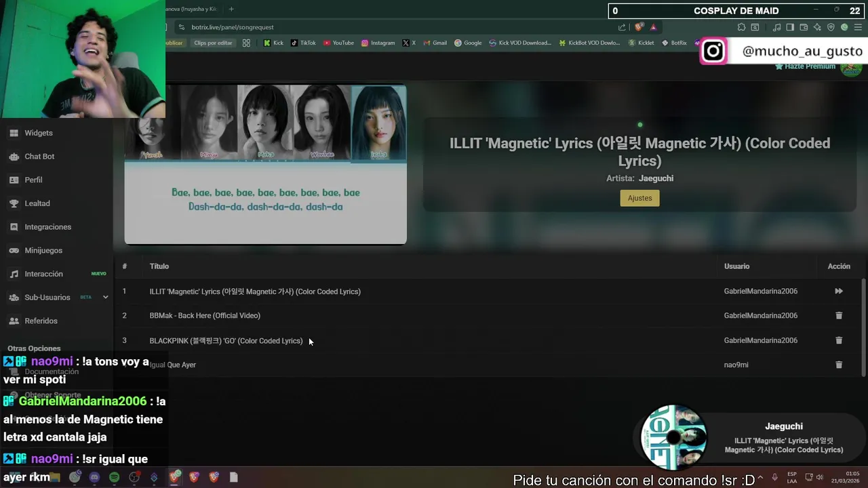Go to the Perfil page
This screenshot has width=868, height=488.
point(33,180)
